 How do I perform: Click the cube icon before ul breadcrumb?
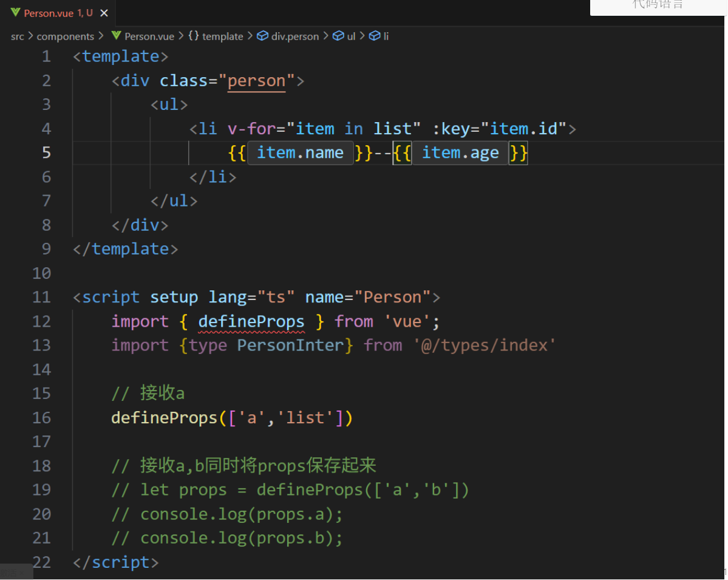click(x=338, y=36)
